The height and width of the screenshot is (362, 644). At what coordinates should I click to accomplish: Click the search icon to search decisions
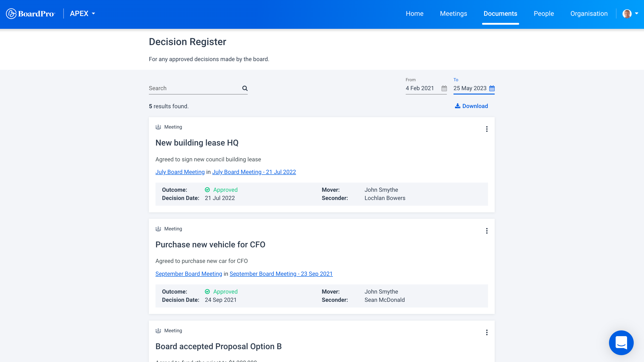pos(245,88)
